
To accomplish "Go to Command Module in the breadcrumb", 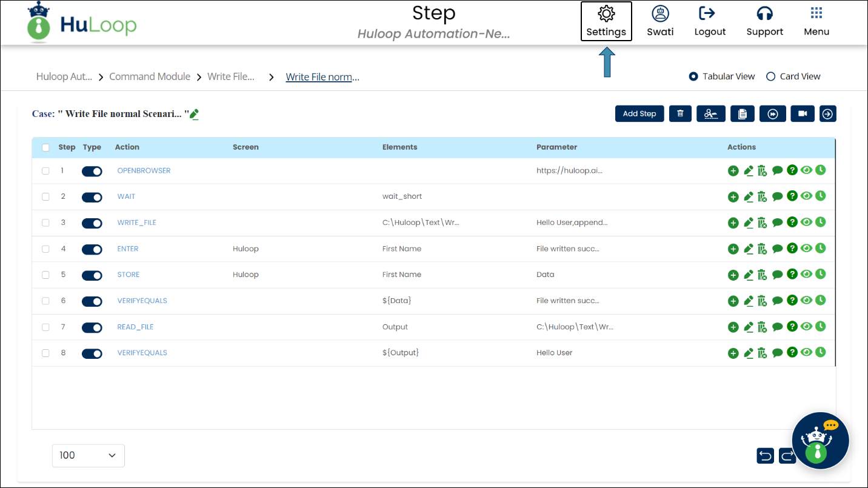I will pyautogui.click(x=150, y=76).
